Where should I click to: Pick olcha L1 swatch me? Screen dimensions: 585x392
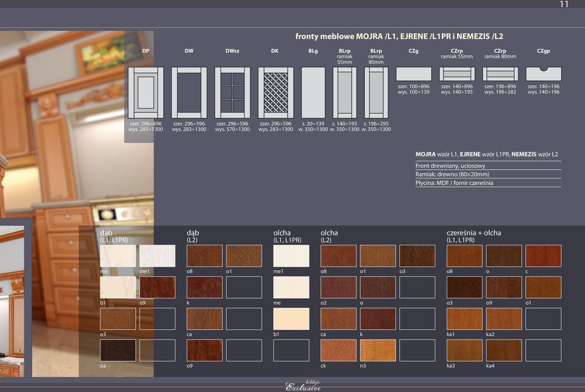tap(291, 287)
